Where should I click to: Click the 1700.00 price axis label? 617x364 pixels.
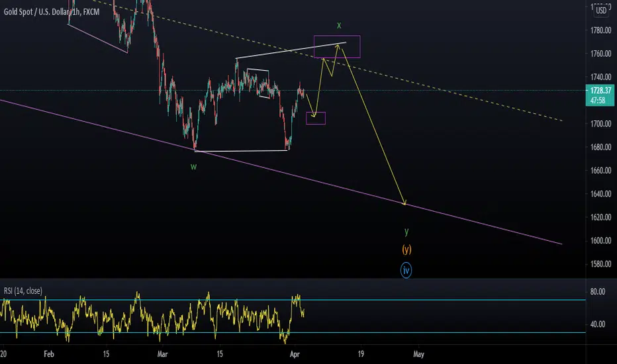click(x=601, y=124)
